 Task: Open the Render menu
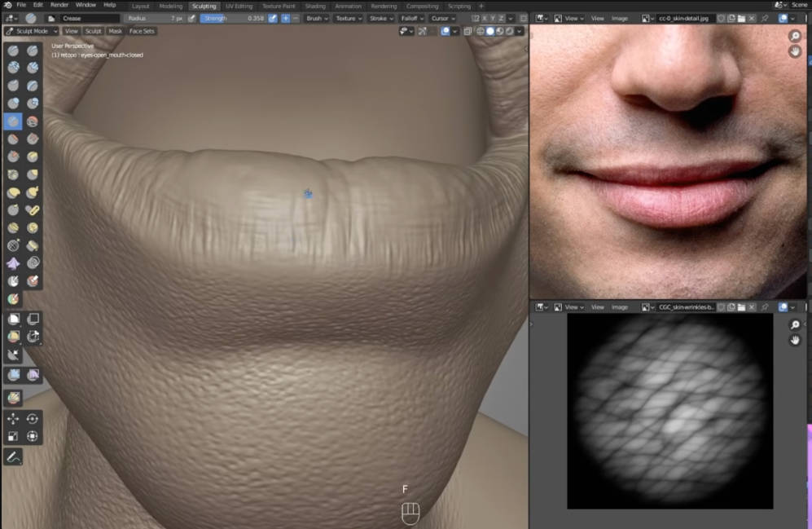tap(59, 5)
